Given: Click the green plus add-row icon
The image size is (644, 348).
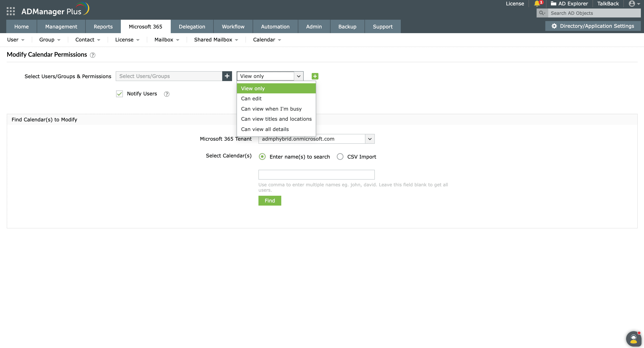Looking at the screenshot, I should [315, 76].
